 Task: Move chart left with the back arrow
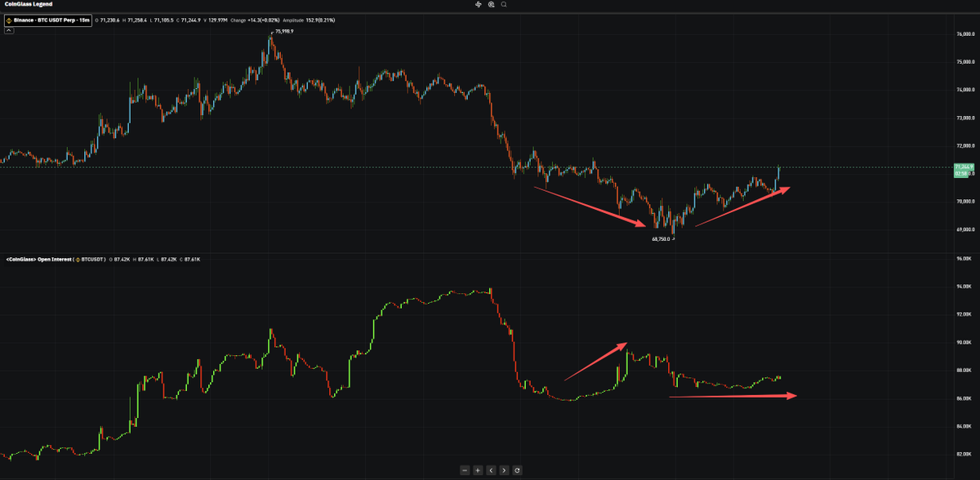491,470
